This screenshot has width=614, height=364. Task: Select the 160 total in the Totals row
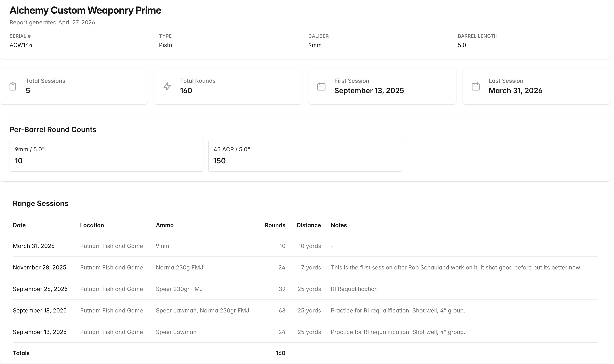280,353
